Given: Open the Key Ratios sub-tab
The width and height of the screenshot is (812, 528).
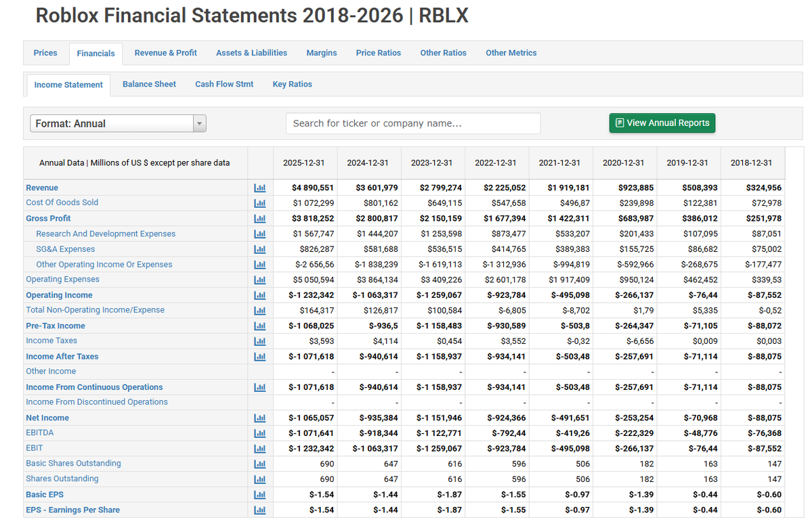Looking at the screenshot, I should (x=293, y=84).
